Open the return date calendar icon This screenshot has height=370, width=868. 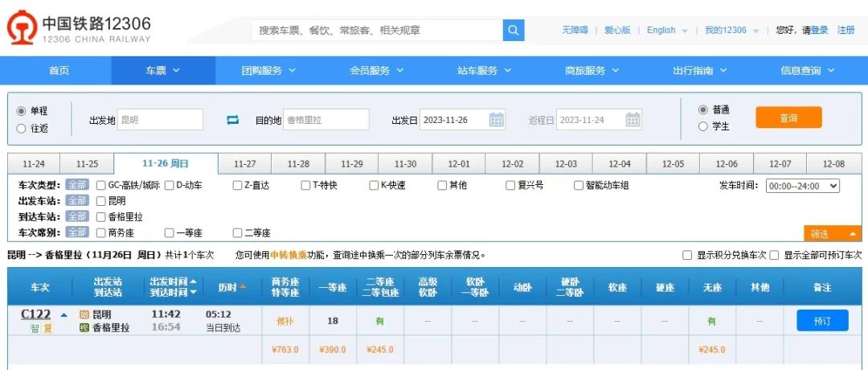click(x=633, y=120)
